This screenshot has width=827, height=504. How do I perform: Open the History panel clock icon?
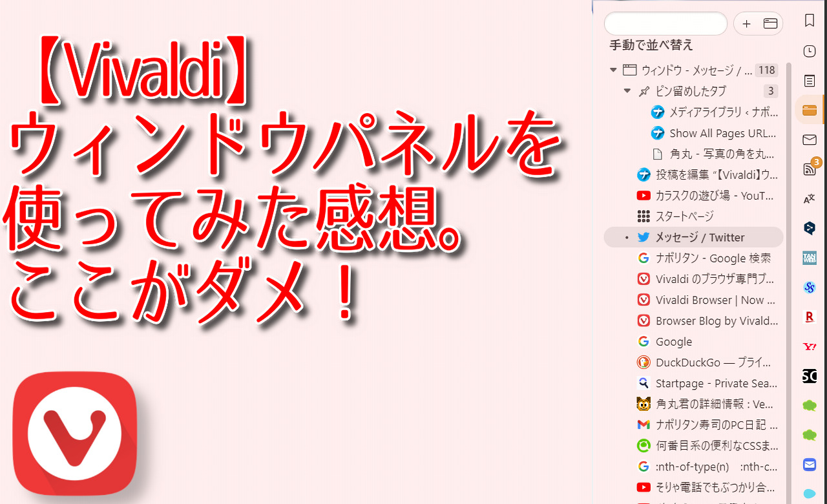809,52
